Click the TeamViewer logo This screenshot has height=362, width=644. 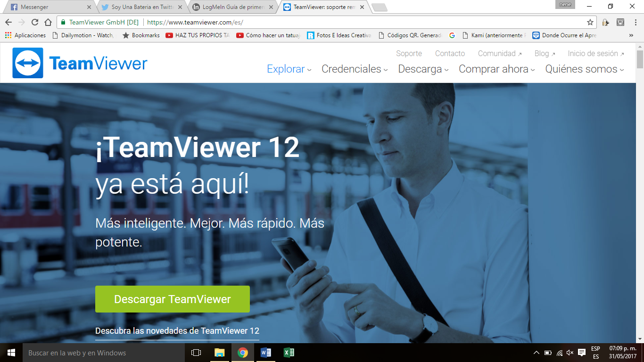pyautogui.click(x=75, y=63)
